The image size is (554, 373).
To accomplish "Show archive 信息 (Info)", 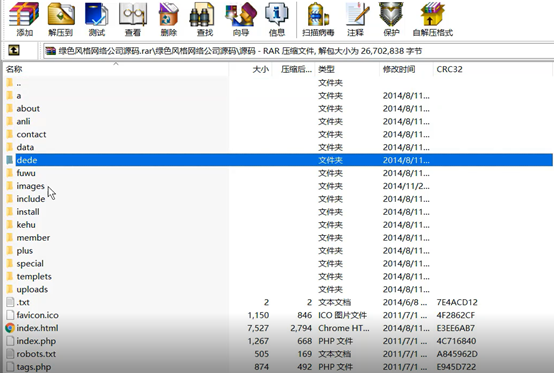I will pyautogui.click(x=277, y=19).
